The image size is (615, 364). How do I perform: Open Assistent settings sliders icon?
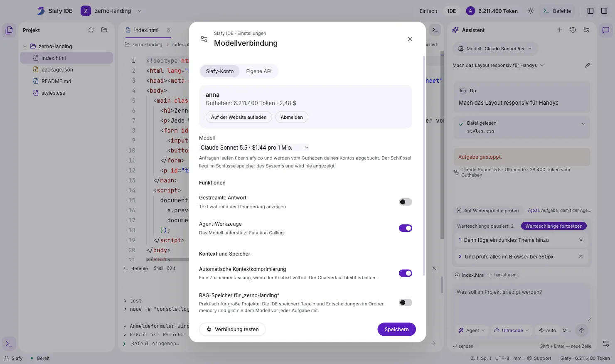click(x=586, y=30)
